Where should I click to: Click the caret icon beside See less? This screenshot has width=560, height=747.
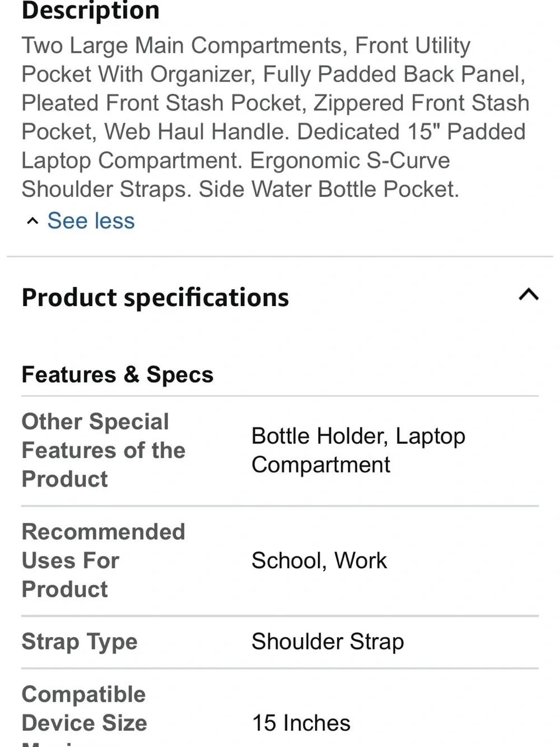(32, 221)
